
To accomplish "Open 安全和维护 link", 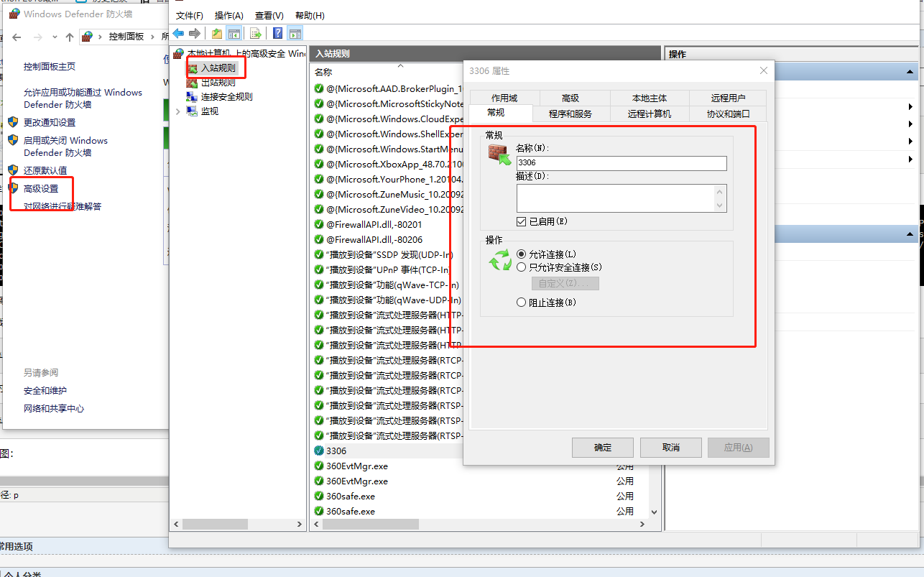I will point(45,390).
